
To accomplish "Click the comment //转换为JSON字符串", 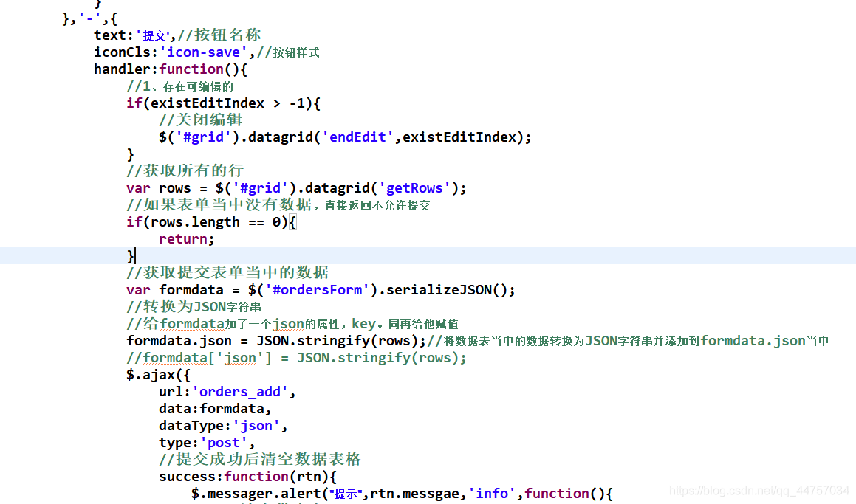I will [x=194, y=306].
